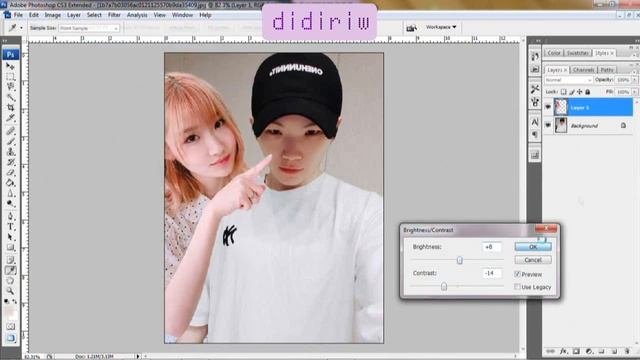Add a layer mask
The height and width of the screenshot is (360, 640).
[x=576, y=351]
